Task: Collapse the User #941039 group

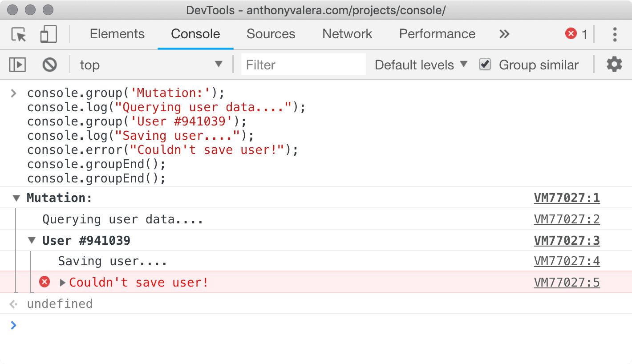Action: (31, 240)
